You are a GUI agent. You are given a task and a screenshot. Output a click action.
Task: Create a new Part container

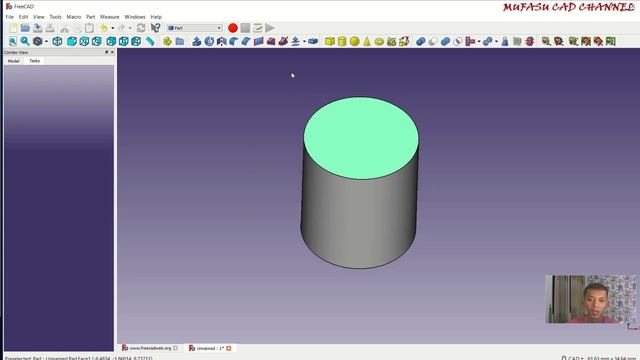pos(167,41)
